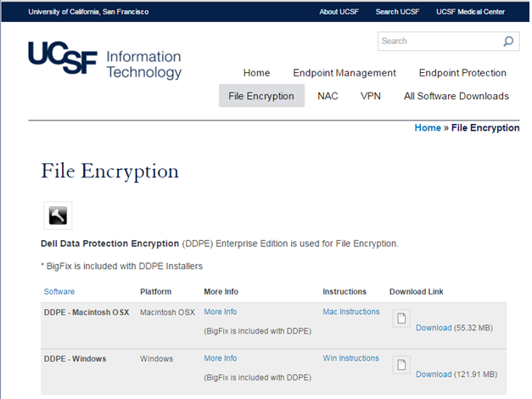Open the Home menu item
The width and height of the screenshot is (532, 399).
coord(256,73)
